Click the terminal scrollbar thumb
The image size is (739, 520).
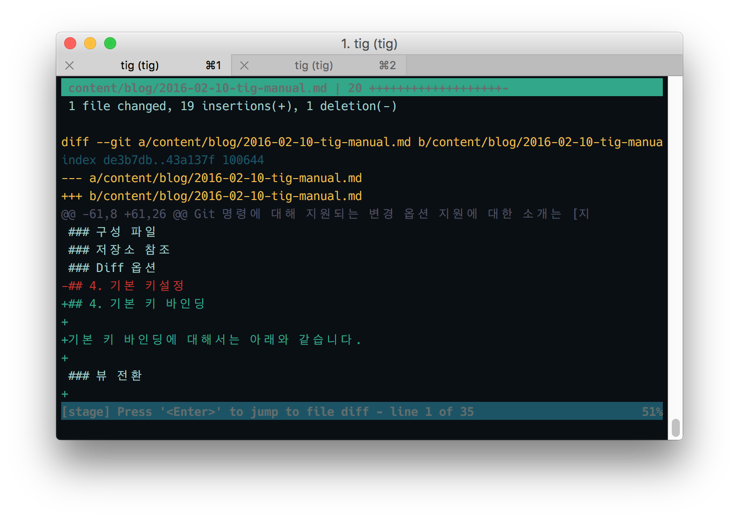(x=675, y=428)
